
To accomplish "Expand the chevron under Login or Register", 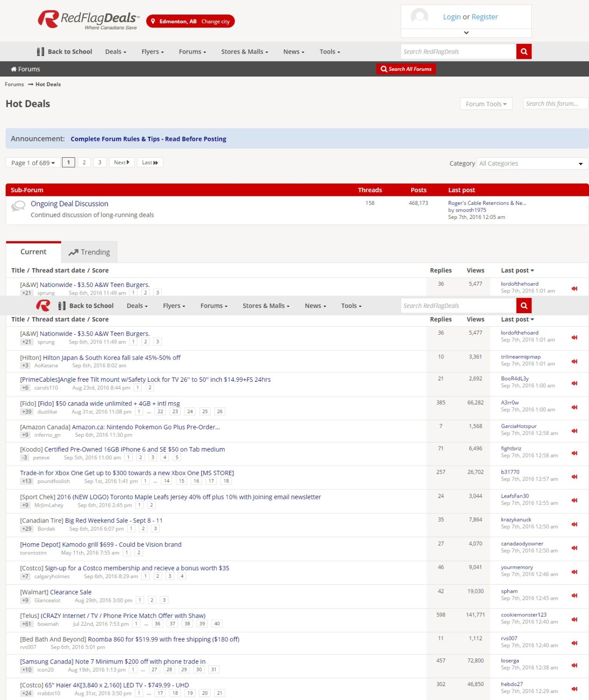I will (465, 33).
